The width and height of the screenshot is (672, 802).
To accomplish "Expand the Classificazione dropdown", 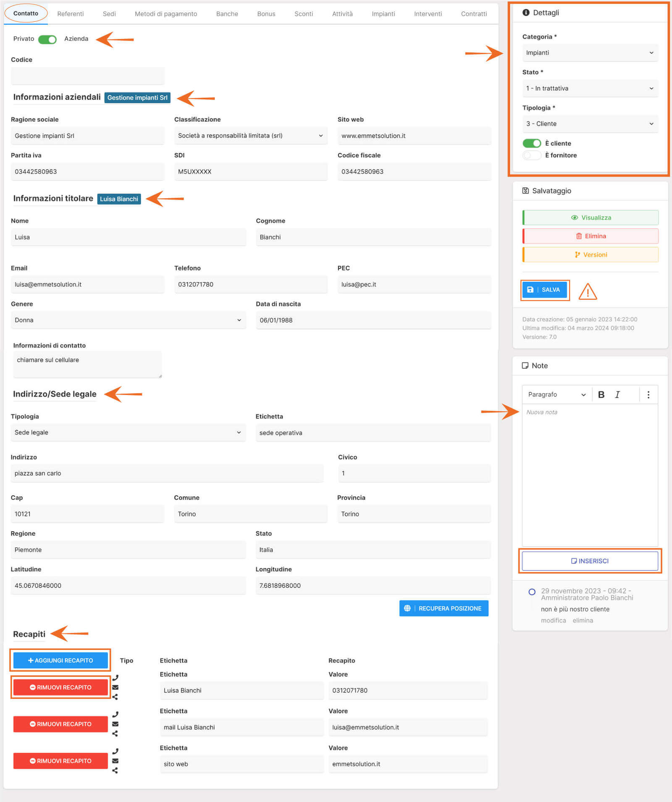I will click(250, 136).
